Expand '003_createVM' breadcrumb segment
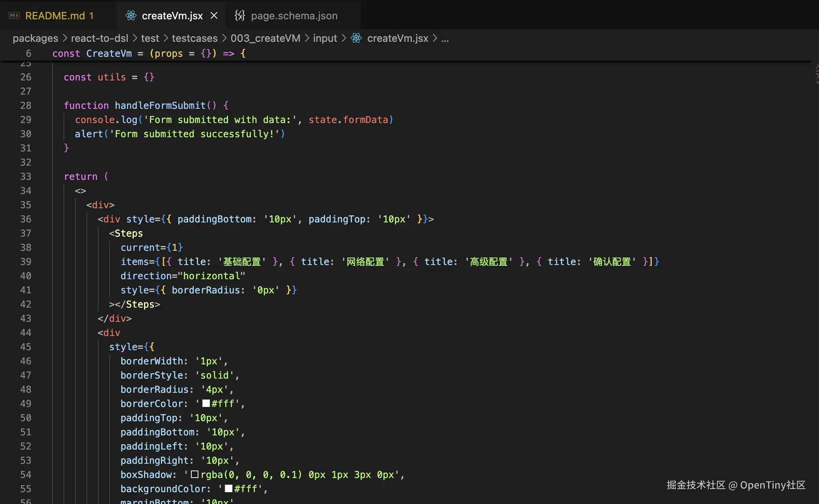Image resolution: width=819 pixels, height=504 pixels. [x=265, y=38]
